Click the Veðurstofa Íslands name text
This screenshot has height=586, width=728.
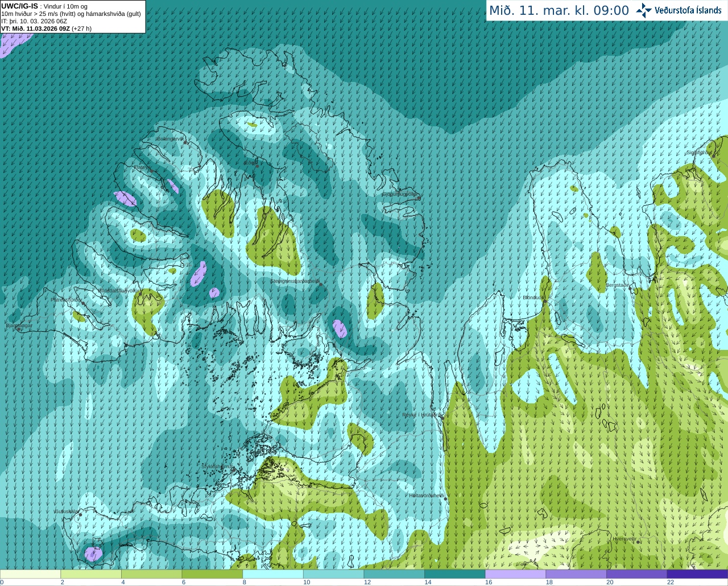coord(688,10)
